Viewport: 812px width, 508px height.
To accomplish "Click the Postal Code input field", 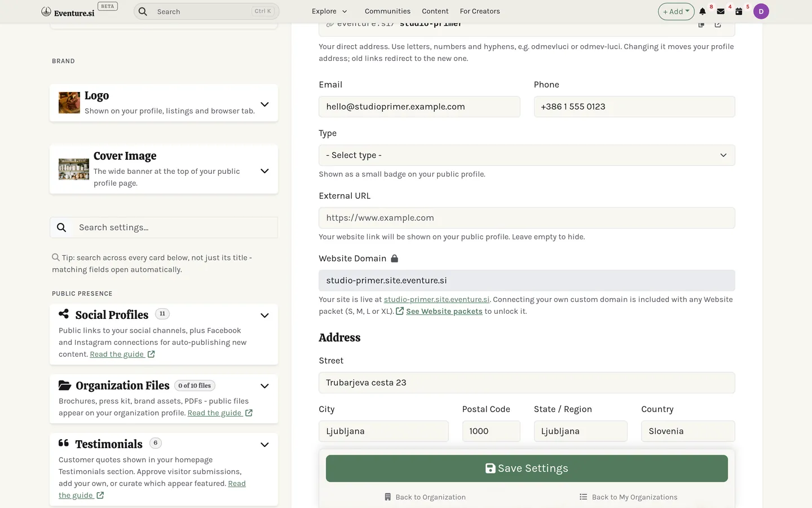I will point(491,431).
